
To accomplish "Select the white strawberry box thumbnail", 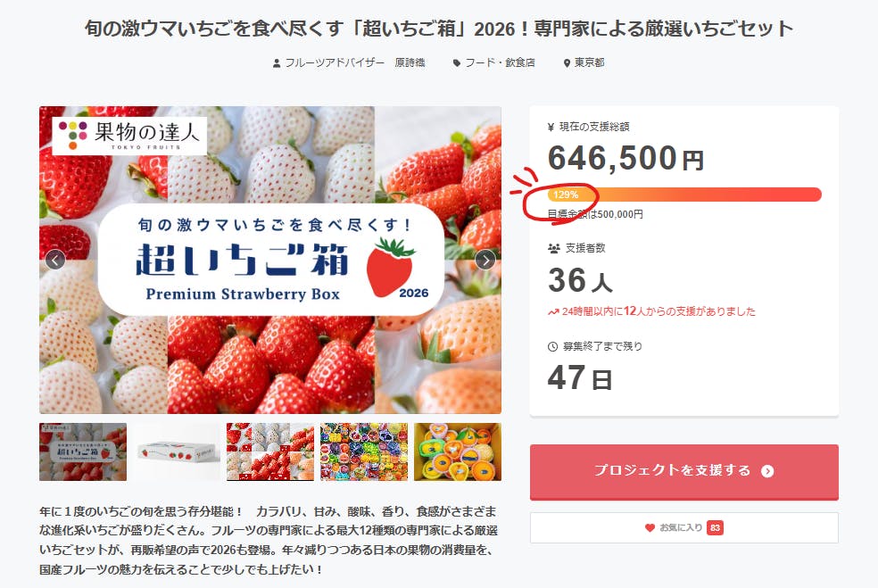I will 177,452.
